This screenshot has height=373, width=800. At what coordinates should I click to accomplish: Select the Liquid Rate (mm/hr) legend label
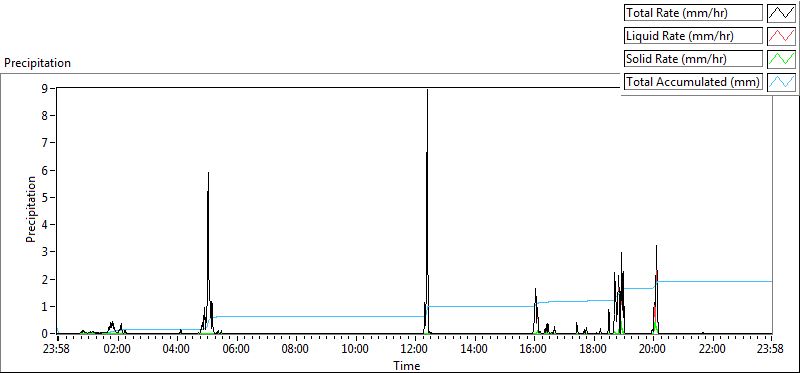click(x=693, y=36)
